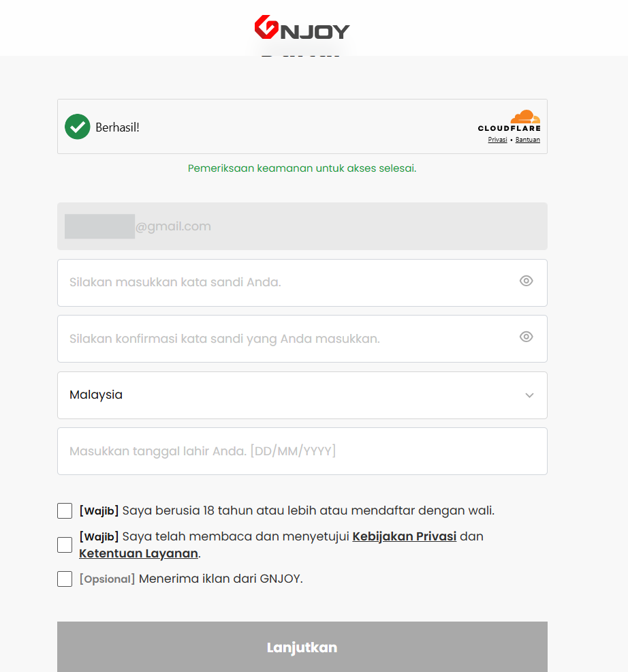This screenshot has width=628, height=672.
Task: Click the Pemeriksaan keamanan success message
Action: pos(302,168)
